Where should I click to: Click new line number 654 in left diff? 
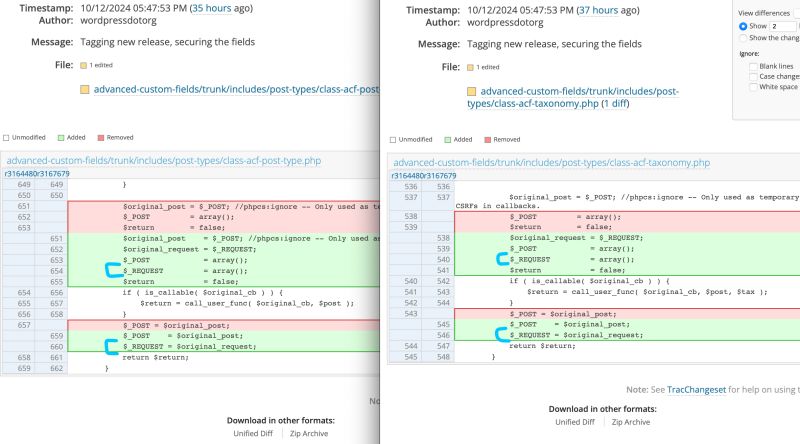[x=57, y=271]
